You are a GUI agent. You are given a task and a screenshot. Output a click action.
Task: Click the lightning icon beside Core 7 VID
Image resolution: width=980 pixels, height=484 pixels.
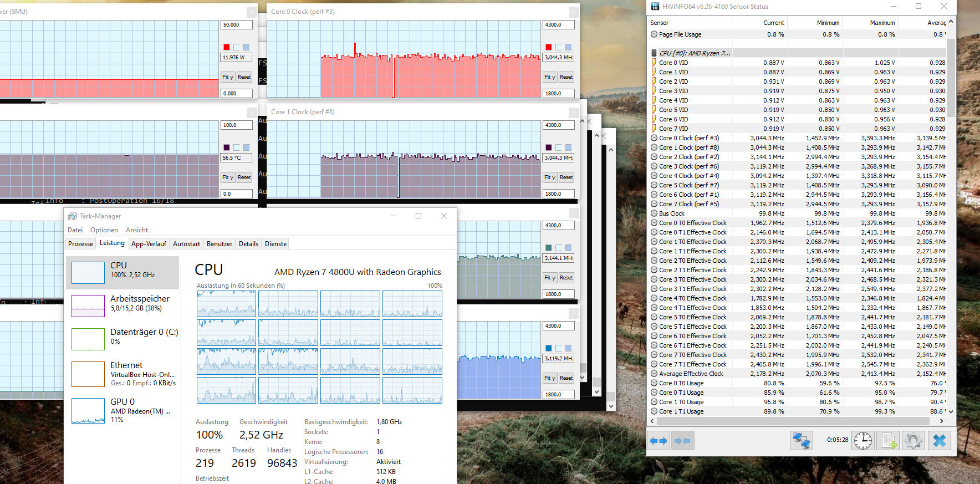[654, 129]
